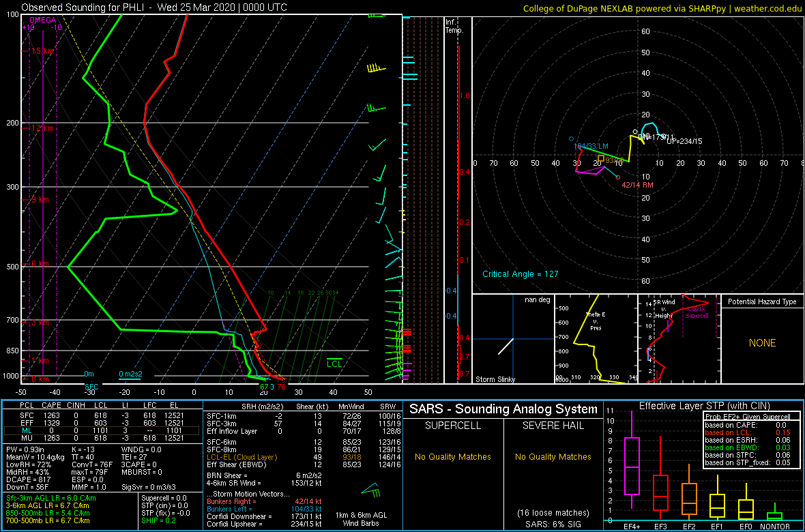Click 'SARS - Sounding Analog System' header

click(x=503, y=409)
